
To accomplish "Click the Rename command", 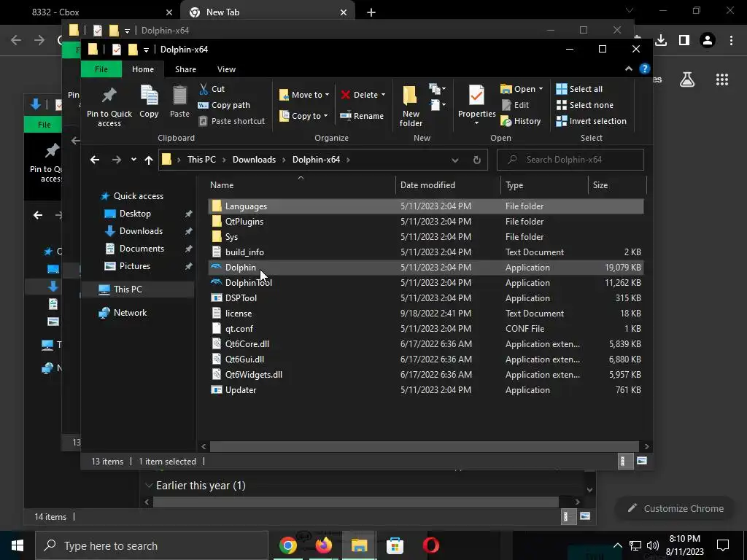I will [362, 116].
